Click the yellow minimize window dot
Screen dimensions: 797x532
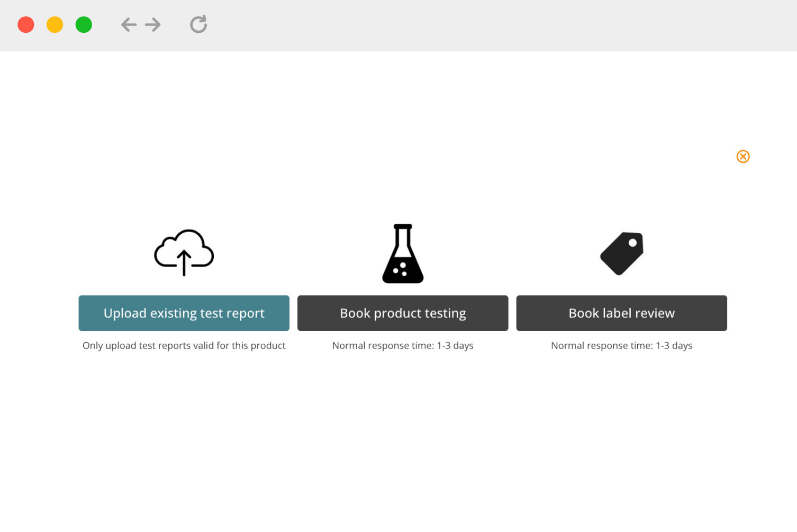(55, 25)
